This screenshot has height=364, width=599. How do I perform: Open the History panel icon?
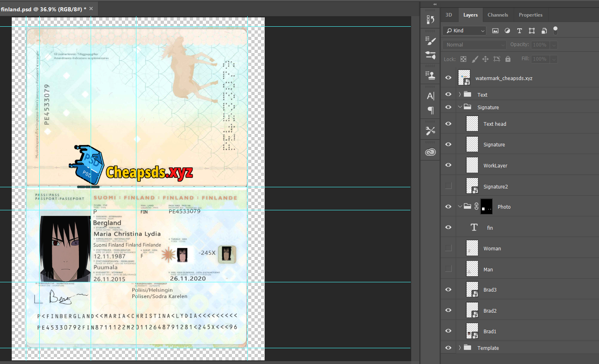pyautogui.click(x=430, y=19)
